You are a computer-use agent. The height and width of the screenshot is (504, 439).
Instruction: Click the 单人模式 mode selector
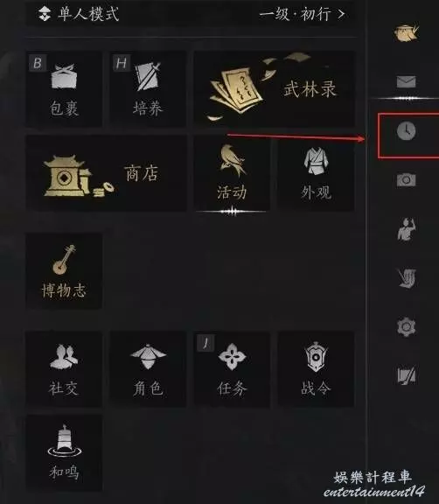click(79, 14)
